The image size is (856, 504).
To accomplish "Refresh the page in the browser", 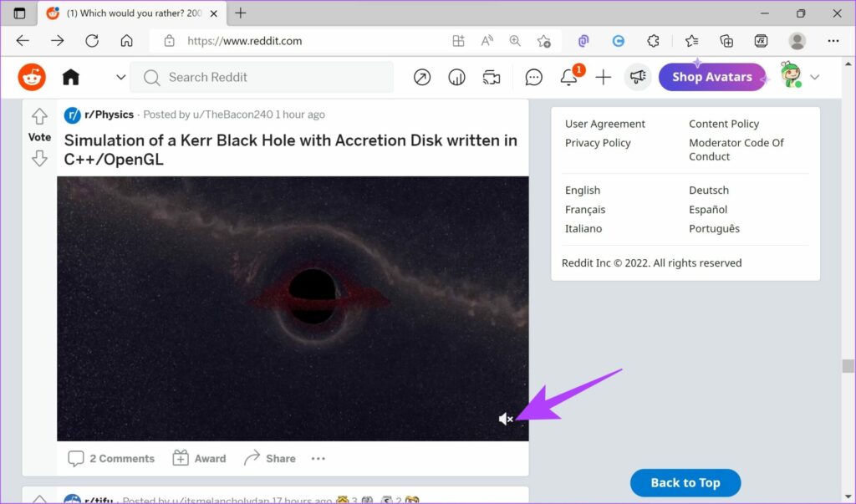I will [x=92, y=41].
